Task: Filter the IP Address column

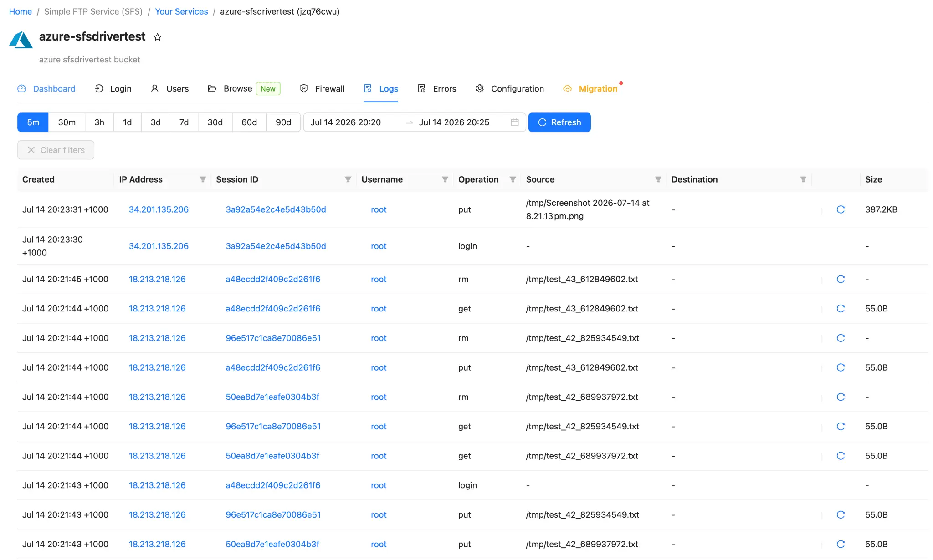Action: 203,179
